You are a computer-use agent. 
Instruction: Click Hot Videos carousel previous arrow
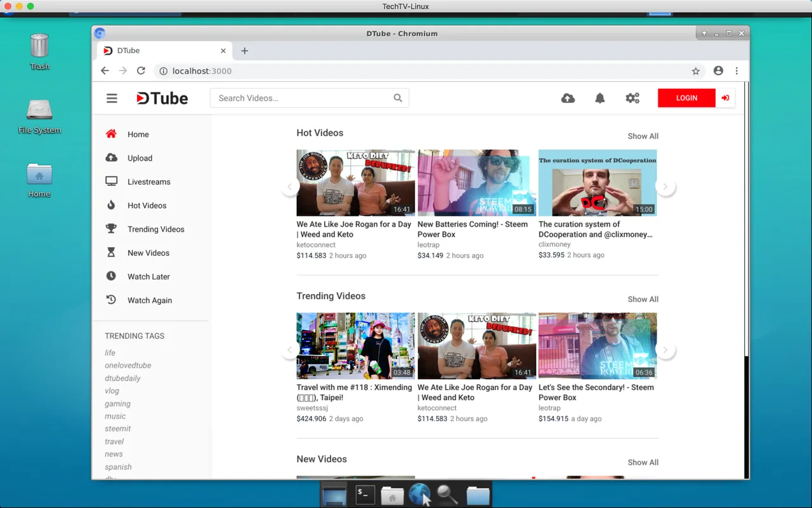290,187
